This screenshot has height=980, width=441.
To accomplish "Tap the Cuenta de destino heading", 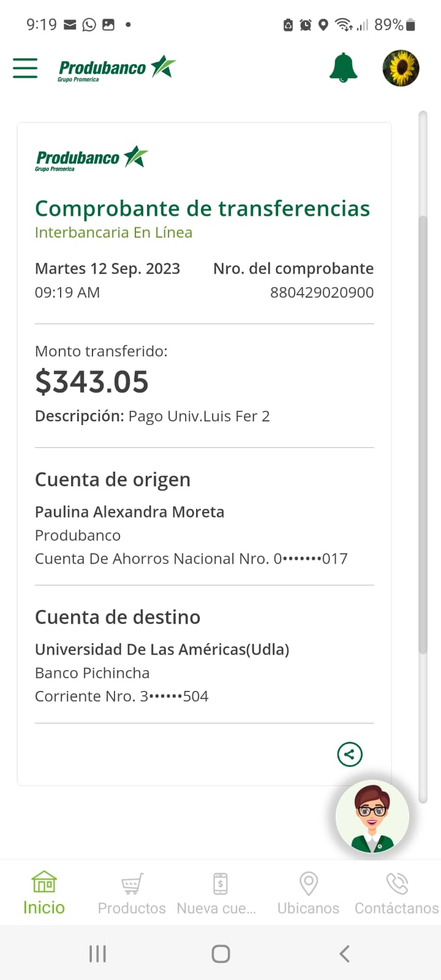I will (118, 617).
